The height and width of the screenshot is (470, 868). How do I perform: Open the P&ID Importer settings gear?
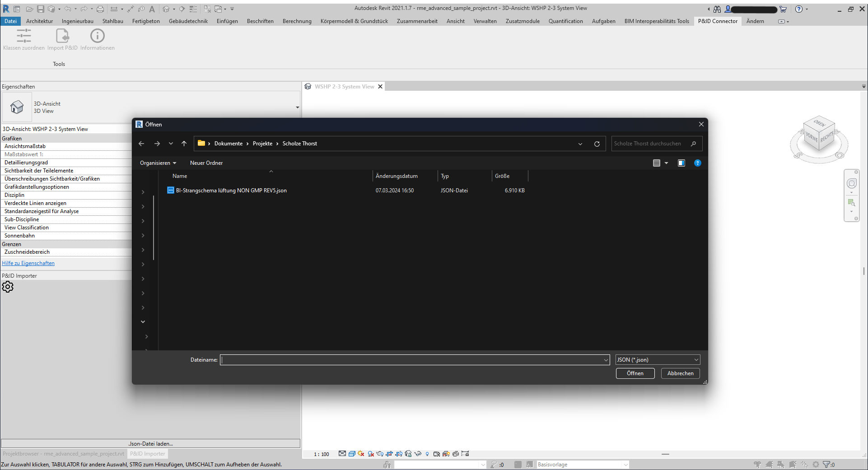(8, 287)
